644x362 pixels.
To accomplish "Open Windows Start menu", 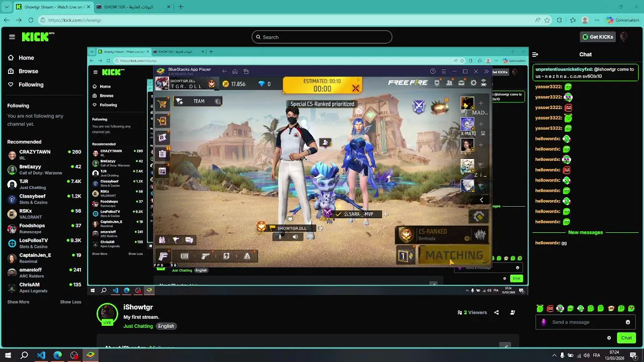I will [x=8, y=355].
